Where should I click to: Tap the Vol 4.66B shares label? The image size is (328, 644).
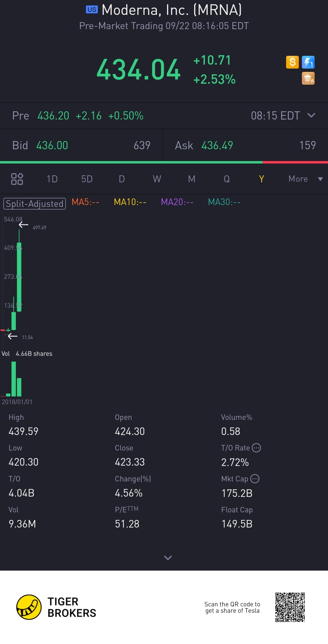27,354
